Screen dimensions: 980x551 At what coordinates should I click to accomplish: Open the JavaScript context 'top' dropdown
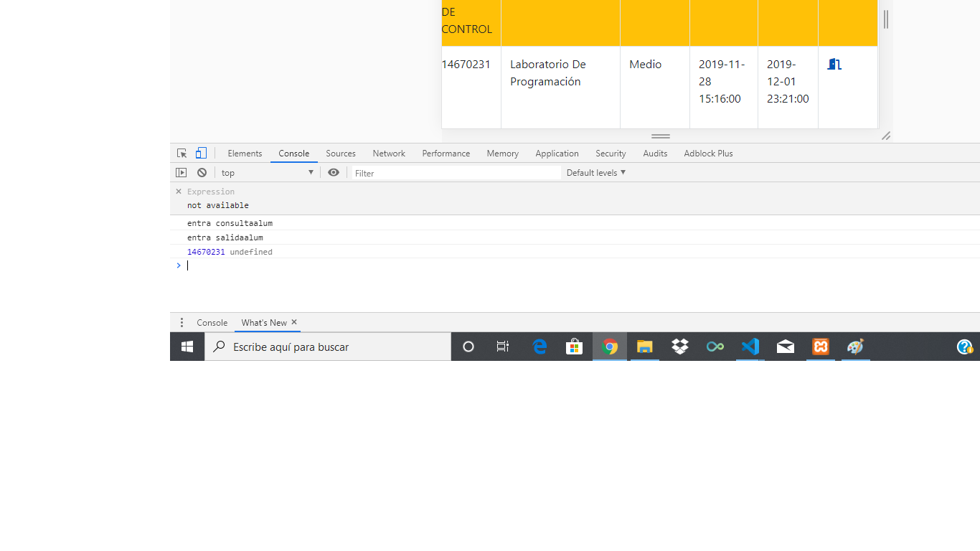click(268, 173)
